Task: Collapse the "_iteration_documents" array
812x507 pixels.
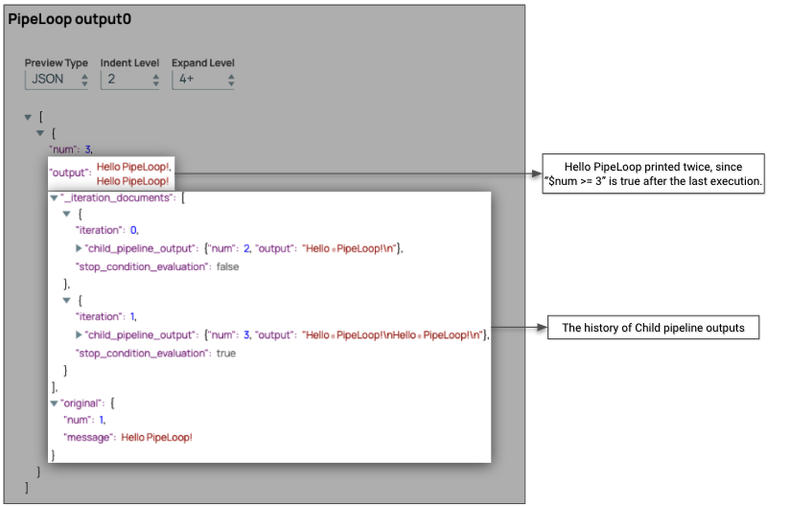Action: [54, 197]
